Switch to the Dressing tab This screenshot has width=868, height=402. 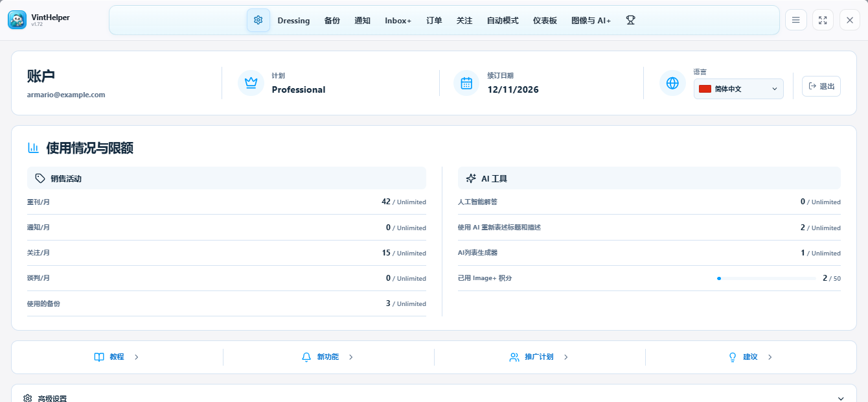(x=293, y=20)
